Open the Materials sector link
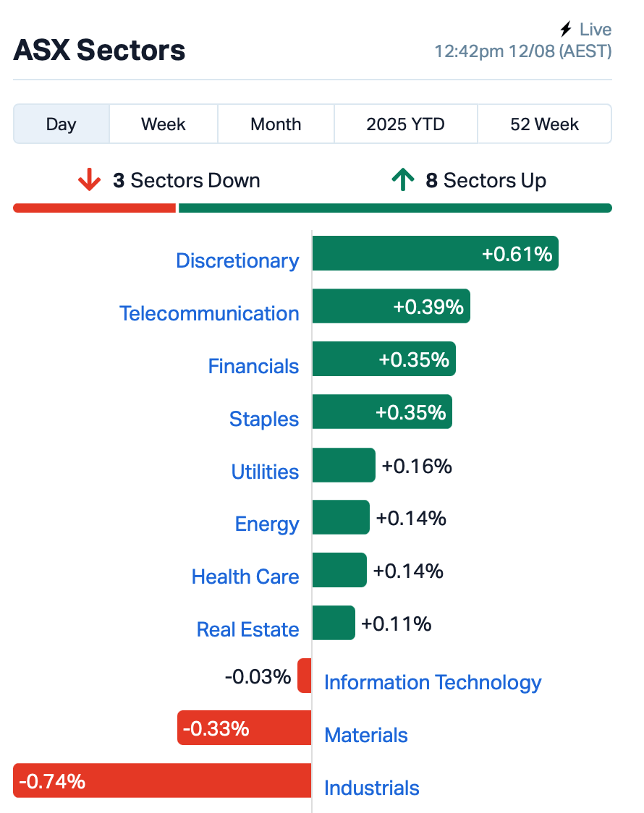The height and width of the screenshot is (813, 644). 366,735
